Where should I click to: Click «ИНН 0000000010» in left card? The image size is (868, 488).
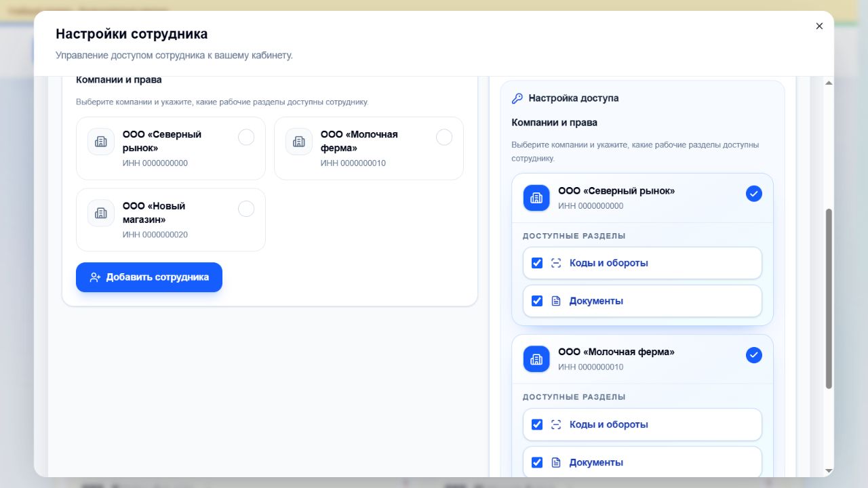[x=353, y=163]
